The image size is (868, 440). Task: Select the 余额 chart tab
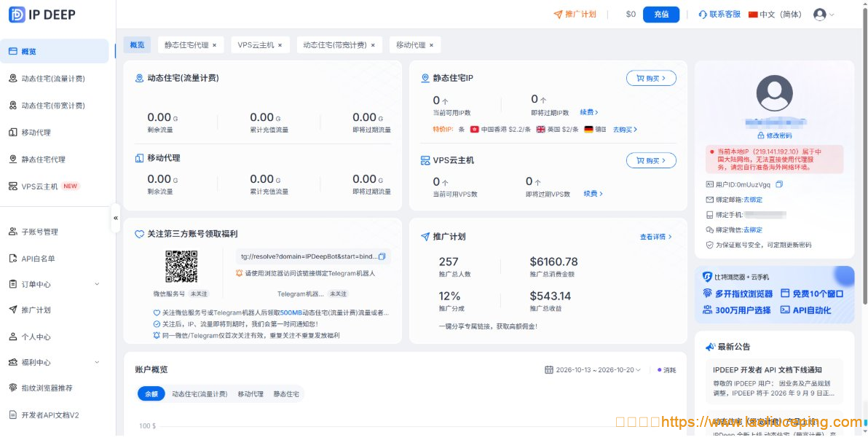pyautogui.click(x=151, y=394)
